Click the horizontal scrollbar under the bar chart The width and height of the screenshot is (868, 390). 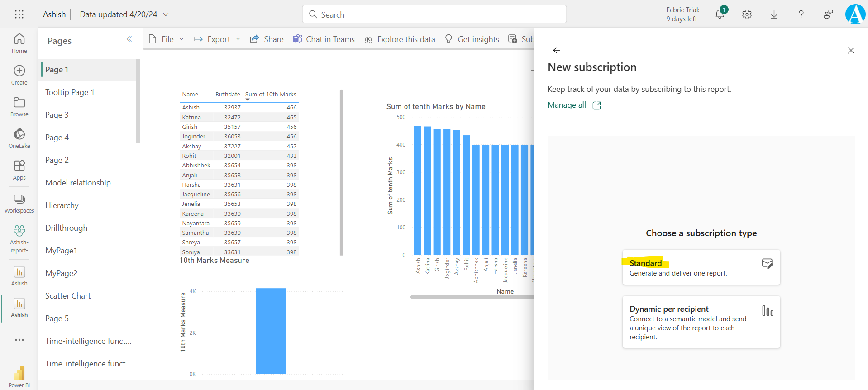(x=472, y=297)
